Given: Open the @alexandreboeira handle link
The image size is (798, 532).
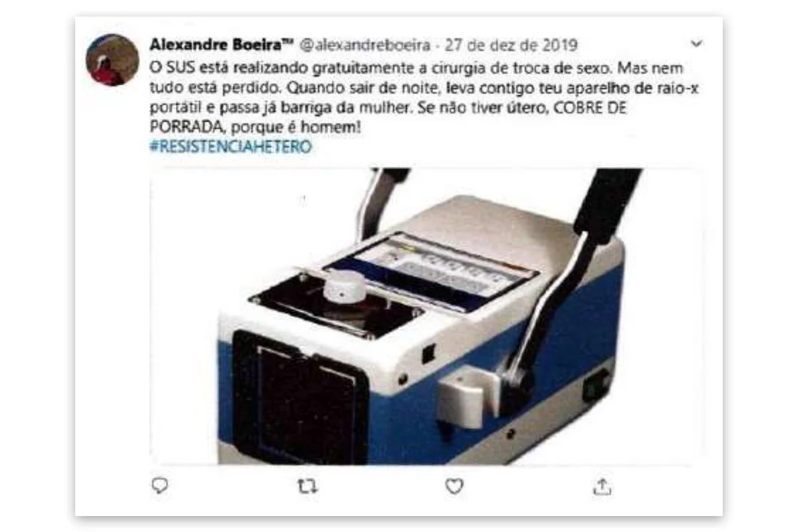Looking at the screenshot, I should pyautogui.click(x=365, y=45).
